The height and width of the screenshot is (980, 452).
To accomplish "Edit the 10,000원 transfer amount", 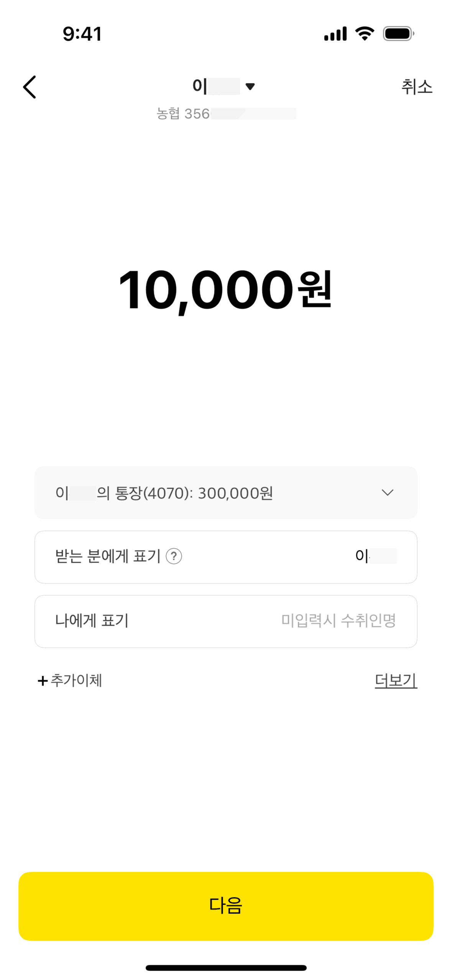I will coord(225,290).
